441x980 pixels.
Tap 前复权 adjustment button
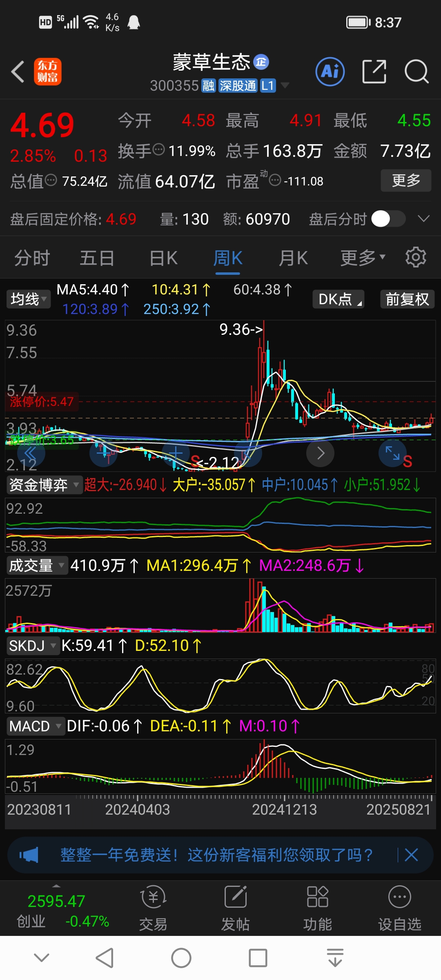pyautogui.click(x=407, y=299)
